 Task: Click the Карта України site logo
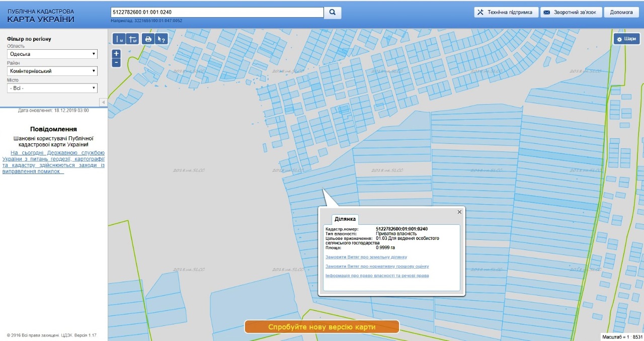point(41,16)
